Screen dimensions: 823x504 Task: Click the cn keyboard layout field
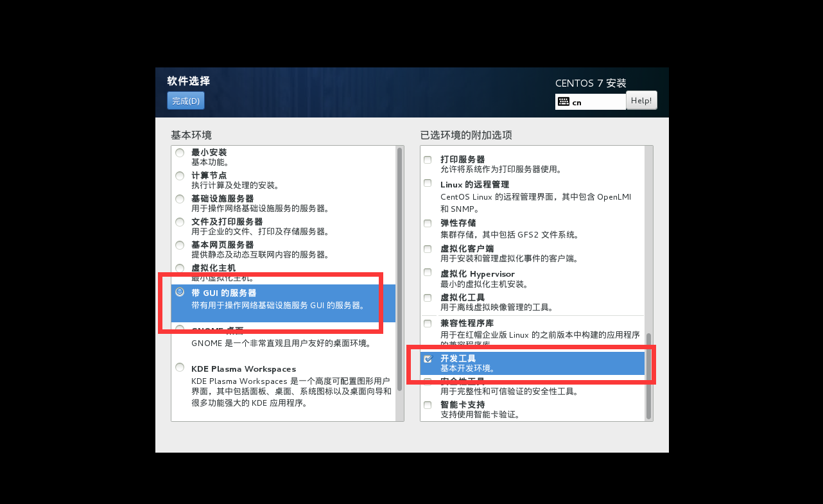coord(591,101)
